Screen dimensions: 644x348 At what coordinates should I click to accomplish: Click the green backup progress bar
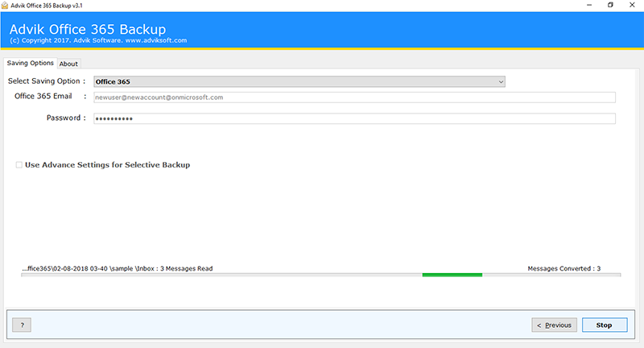320,275
